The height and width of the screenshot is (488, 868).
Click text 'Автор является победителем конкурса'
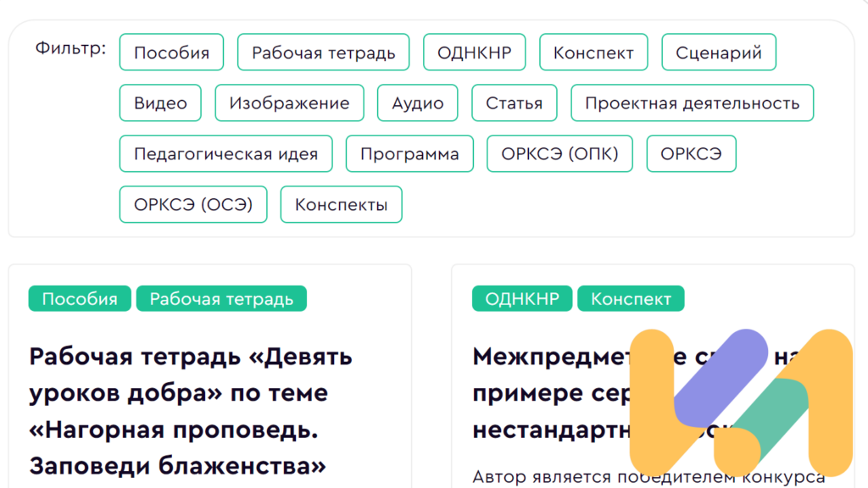(x=648, y=477)
